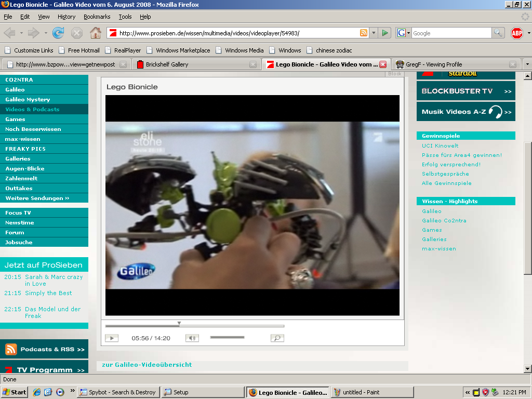Viewport: 532px width, 399px height.
Task: Open the Start menu
Action: pos(14,392)
